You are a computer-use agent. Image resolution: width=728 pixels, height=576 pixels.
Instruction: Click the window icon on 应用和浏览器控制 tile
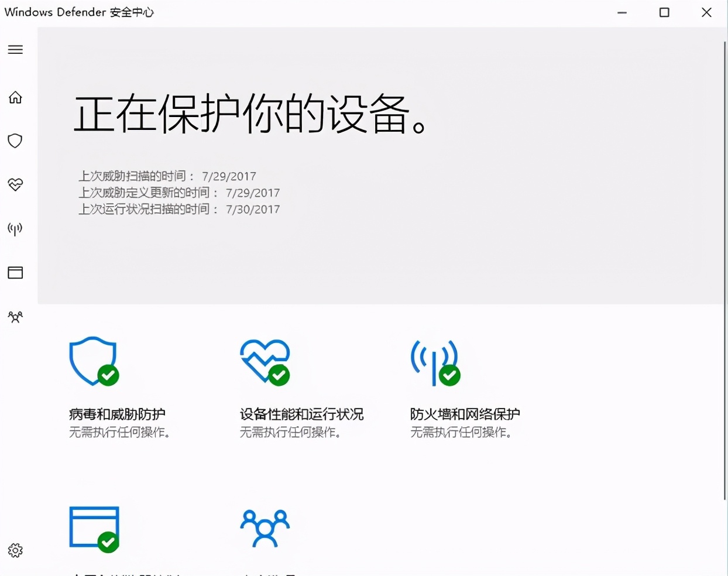(x=94, y=528)
